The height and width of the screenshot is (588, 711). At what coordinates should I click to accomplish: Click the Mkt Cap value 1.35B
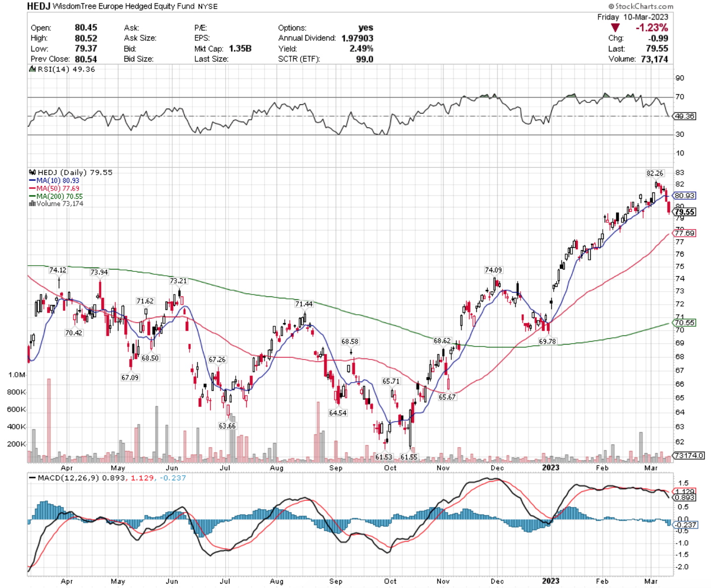coord(240,49)
